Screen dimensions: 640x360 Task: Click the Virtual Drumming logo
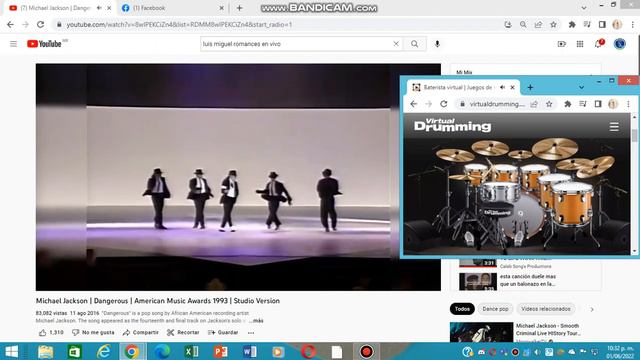(452, 125)
